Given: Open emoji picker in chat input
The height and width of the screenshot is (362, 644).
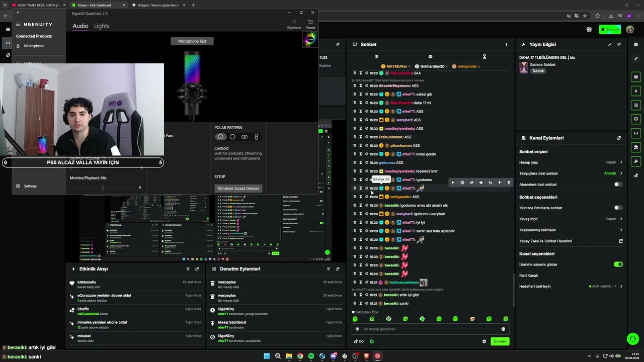Looking at the screenshot, I should click(x=503, y=329).
